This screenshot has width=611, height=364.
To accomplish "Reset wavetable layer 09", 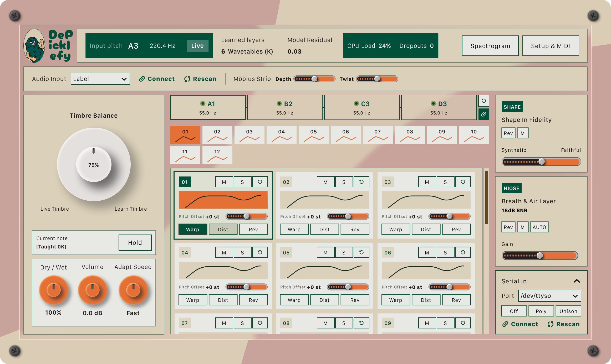I will pos(463,323).
